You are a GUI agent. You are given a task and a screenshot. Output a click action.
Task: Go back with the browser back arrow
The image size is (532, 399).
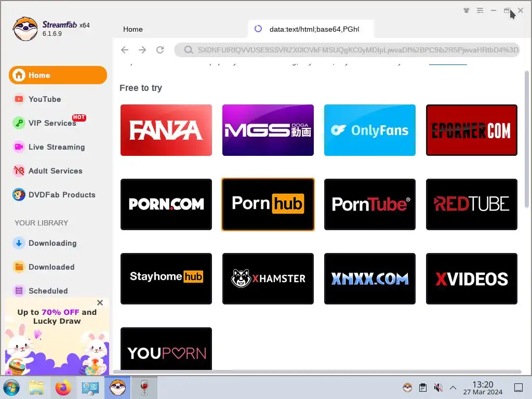coord(125,50)
